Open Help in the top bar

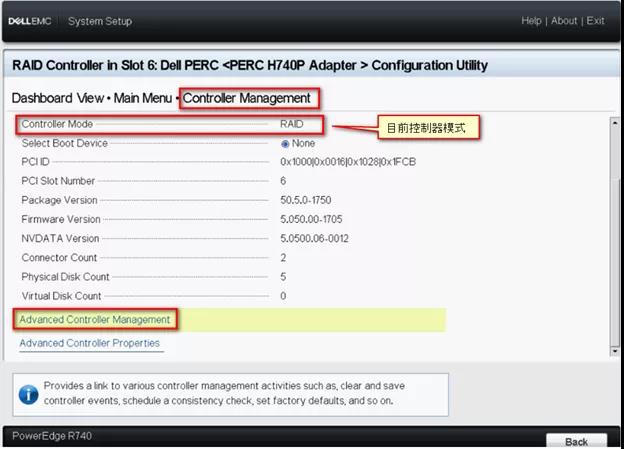(x=531, y=21)
